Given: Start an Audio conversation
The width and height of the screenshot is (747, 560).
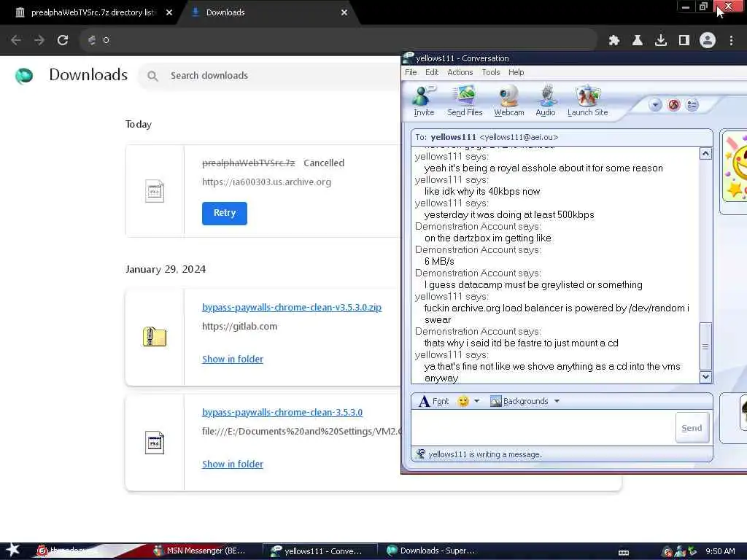Looking at the screenshot, I should pyautogui.click(x=546, y=101).
